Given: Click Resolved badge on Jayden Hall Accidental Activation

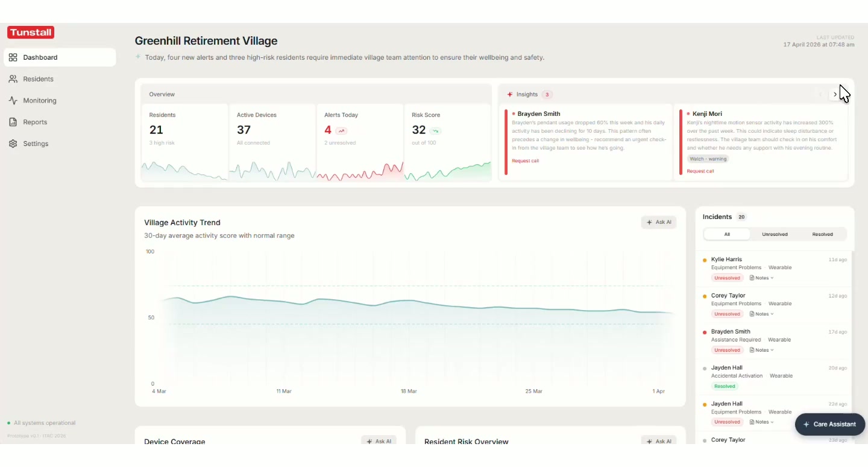Looking at the screenshot, I should [x=725, y=386].
